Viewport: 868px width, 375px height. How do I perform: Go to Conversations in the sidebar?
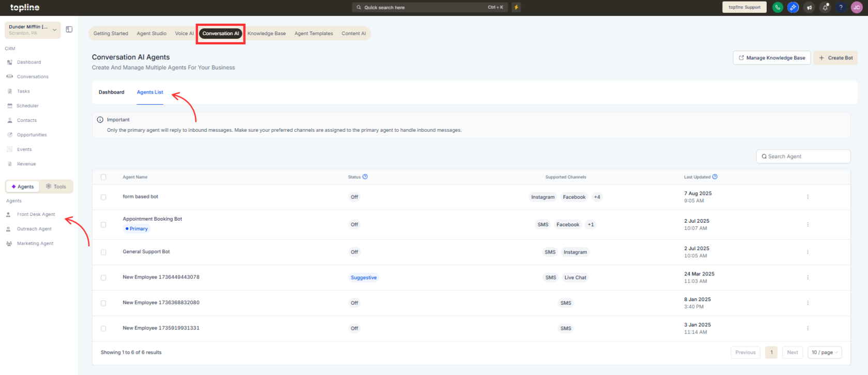[x=33, y=76]
